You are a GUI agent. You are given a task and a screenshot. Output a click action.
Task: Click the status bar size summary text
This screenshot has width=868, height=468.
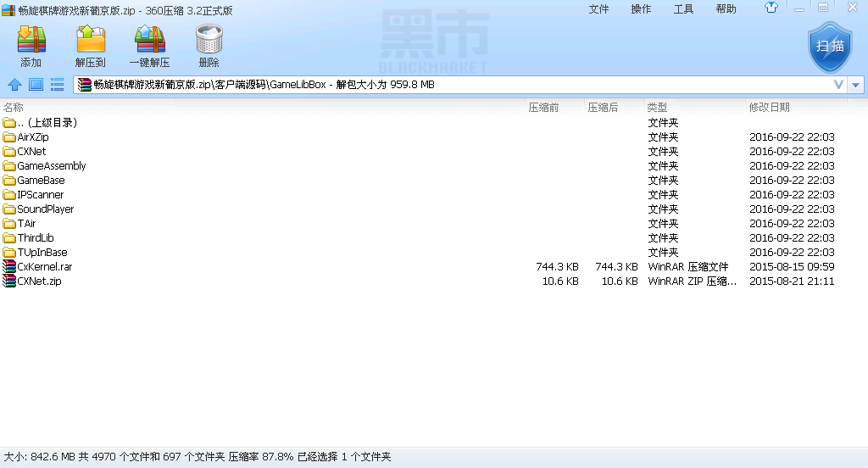tap(197, 457)
